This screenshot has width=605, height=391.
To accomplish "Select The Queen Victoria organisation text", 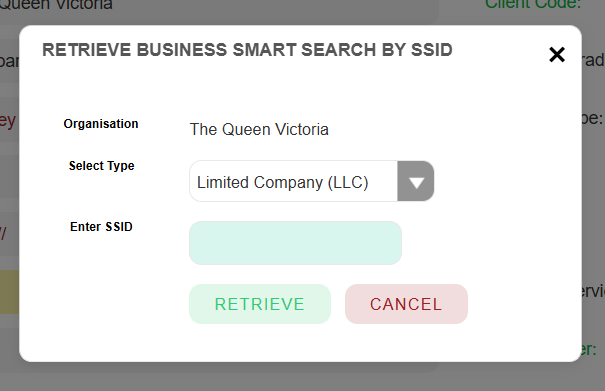I will 259,129.
